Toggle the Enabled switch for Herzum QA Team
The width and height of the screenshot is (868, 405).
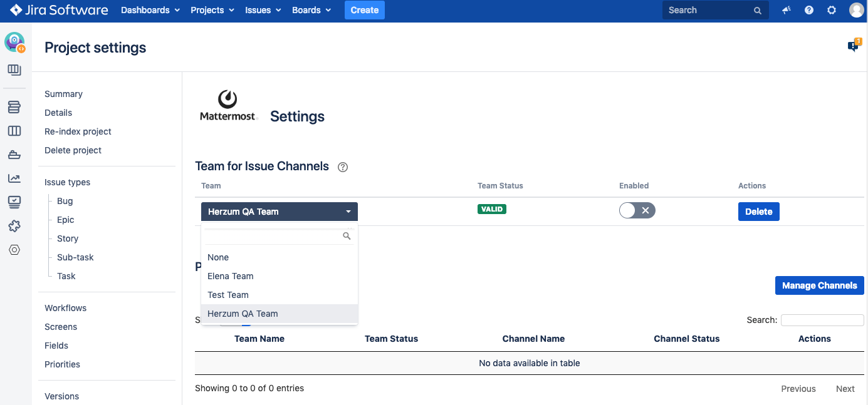pos(637,211)
